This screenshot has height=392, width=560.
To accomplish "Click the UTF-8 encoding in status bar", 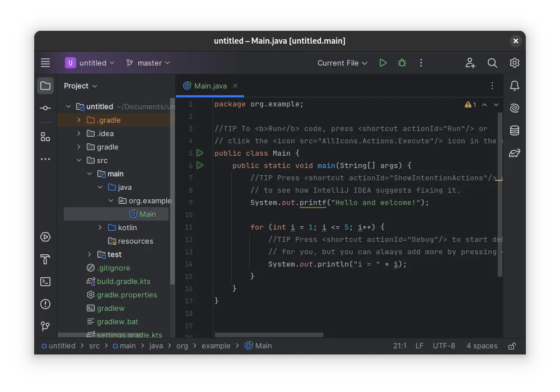I will [444, 346].
